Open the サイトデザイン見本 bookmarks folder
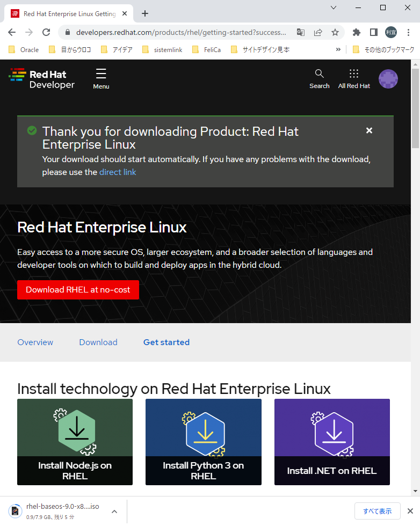 point(260,49)
